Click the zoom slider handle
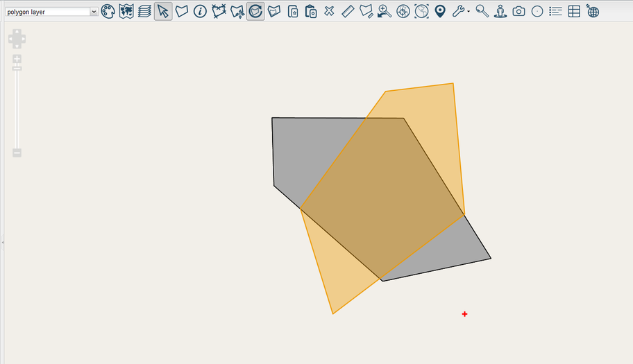Screen dimensions: 633x364 coord(17,68)
